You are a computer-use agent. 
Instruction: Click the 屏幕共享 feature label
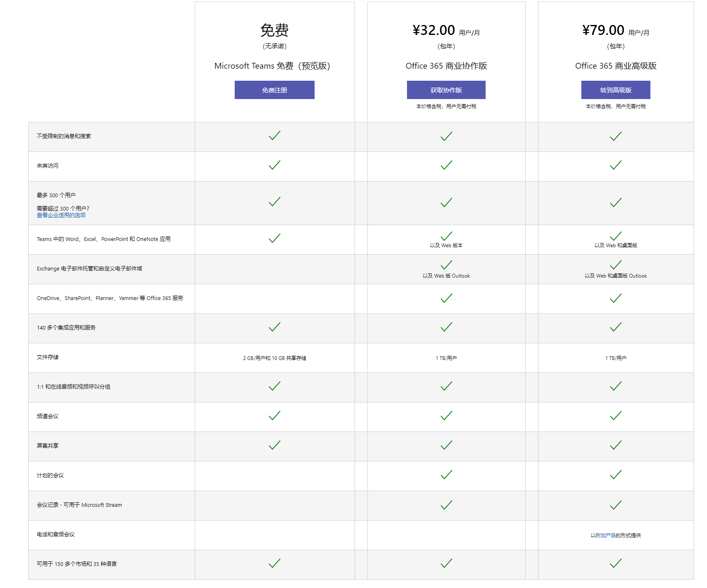tap(47, 446)
